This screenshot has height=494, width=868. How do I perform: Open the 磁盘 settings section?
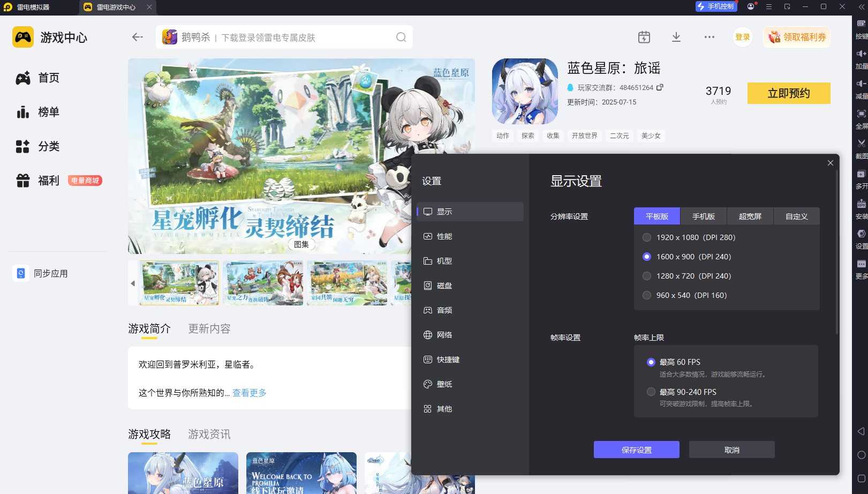(470, 286)
